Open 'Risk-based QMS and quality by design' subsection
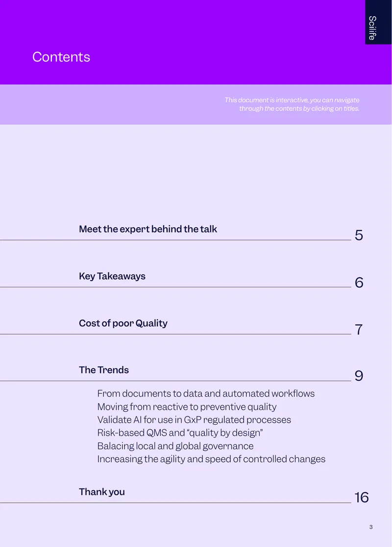 coord(180,433)
